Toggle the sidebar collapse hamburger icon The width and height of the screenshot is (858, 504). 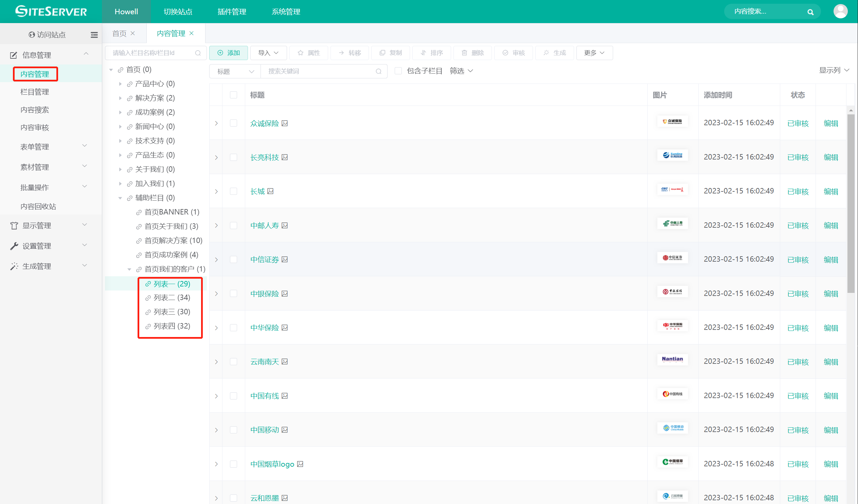(x=94, y=35)
